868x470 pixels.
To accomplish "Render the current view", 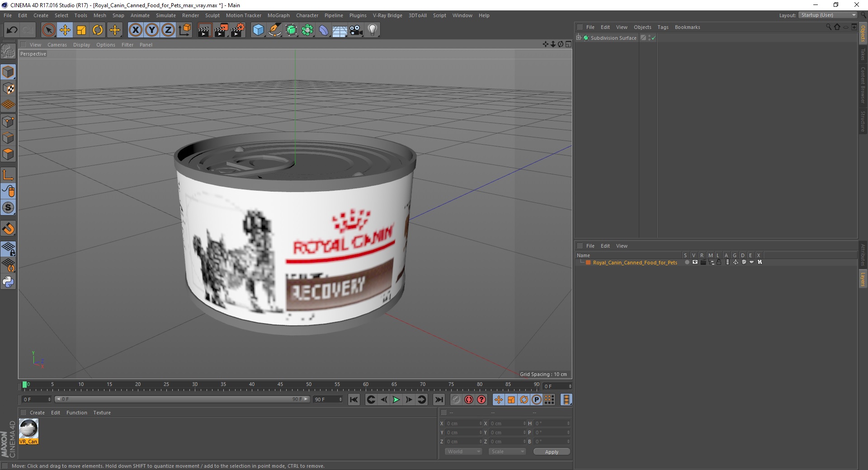I will tap(204, 30).
